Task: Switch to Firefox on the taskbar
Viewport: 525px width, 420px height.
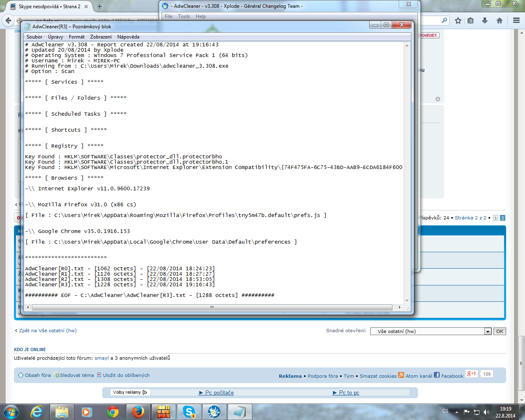Action: point(138,412)
